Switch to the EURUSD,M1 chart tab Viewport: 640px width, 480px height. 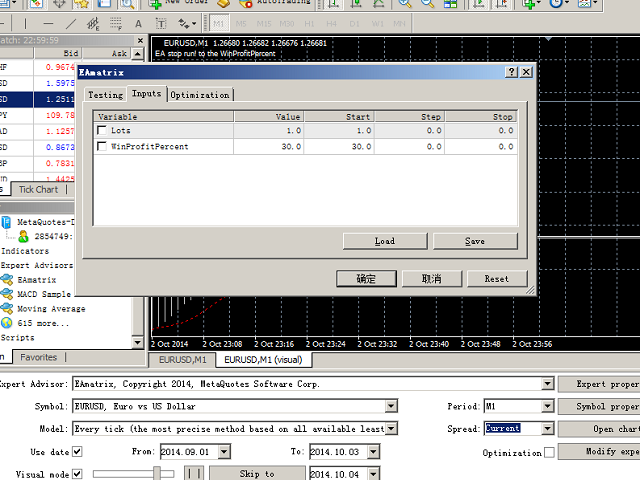point(182,360)
